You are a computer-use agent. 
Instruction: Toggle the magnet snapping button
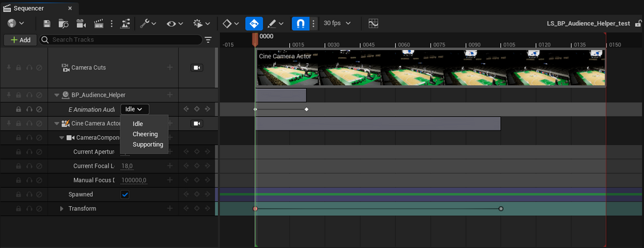301,23
